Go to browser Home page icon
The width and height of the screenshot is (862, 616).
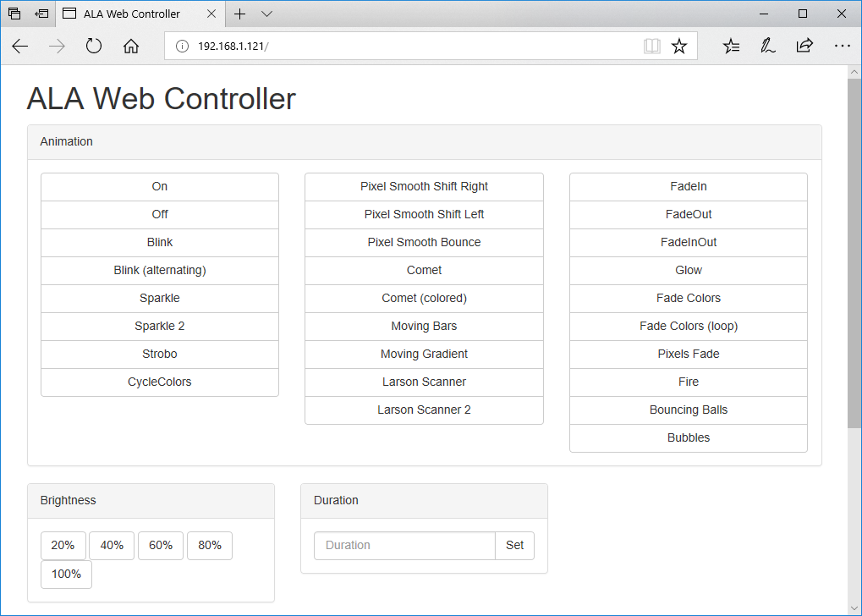131,47
